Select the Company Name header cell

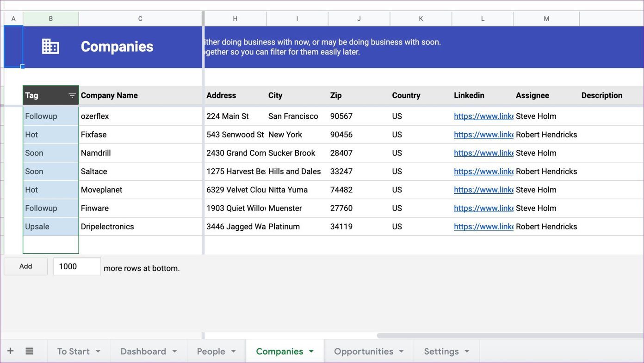click(141, 95)
